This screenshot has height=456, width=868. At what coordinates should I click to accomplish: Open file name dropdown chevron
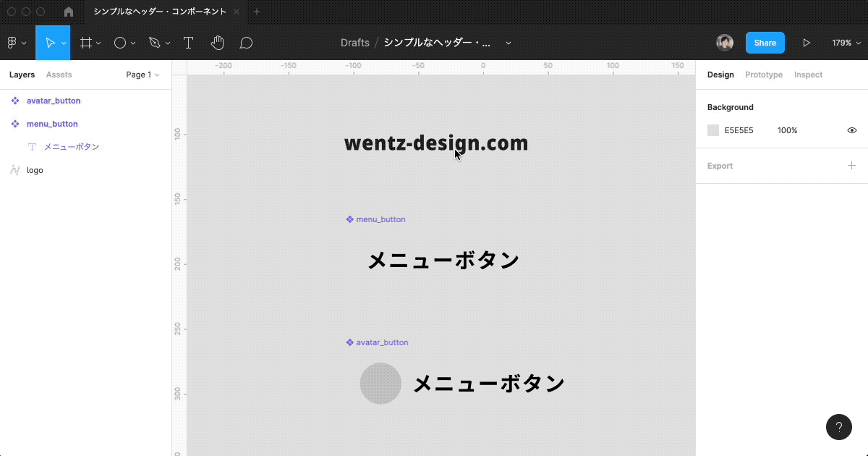(x=509, y=43)
